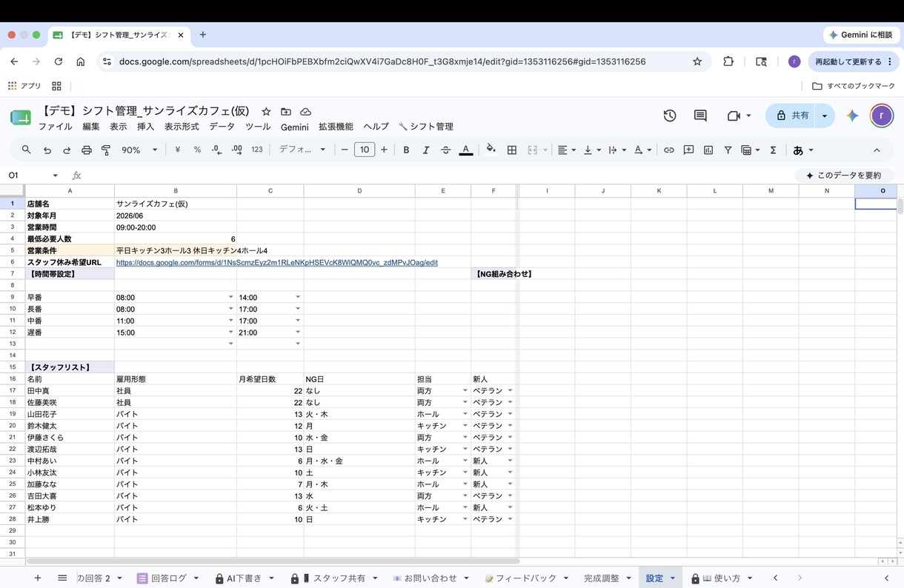Click the name box showing O1
This screenshot has height=588, width=904.
coord(33,176)
